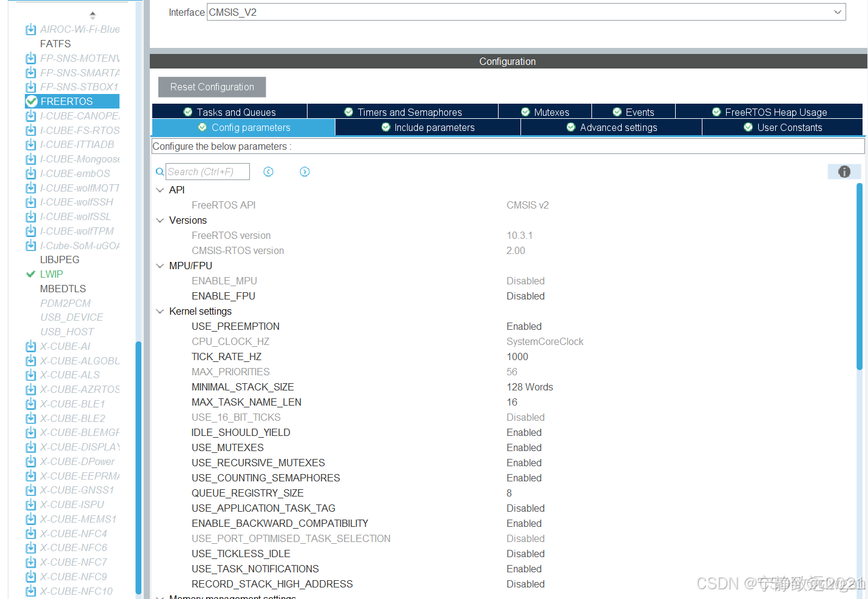
Task: Click download icon next to I-CUBE-wolfSSH
Action: [x=31, y=202]
